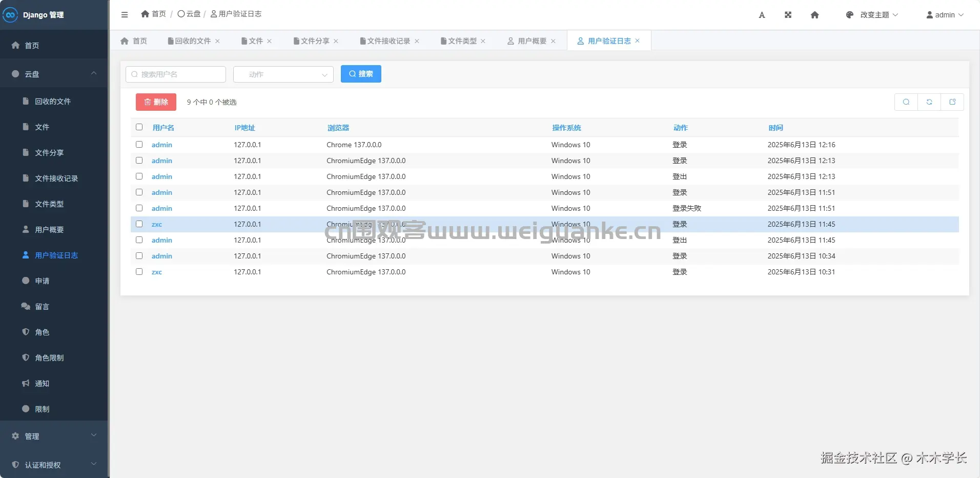Expand the 管理 sidebar section
980x478 pixels.
tap(54, 436)
